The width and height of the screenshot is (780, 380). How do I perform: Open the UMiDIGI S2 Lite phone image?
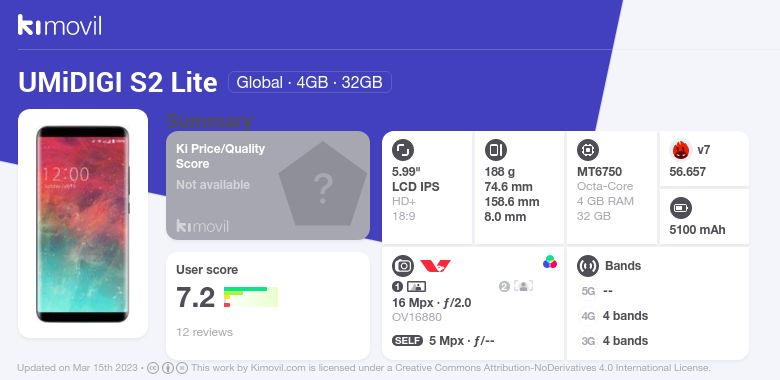pos(83,224)
